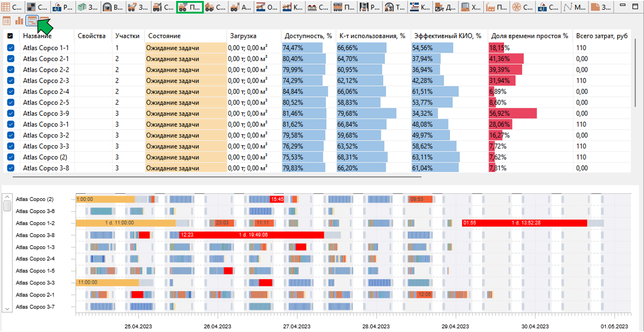The width and height of the screenshot is (644, 332).
Task: Click the timeline list up arrow
Action: (7, 196)
